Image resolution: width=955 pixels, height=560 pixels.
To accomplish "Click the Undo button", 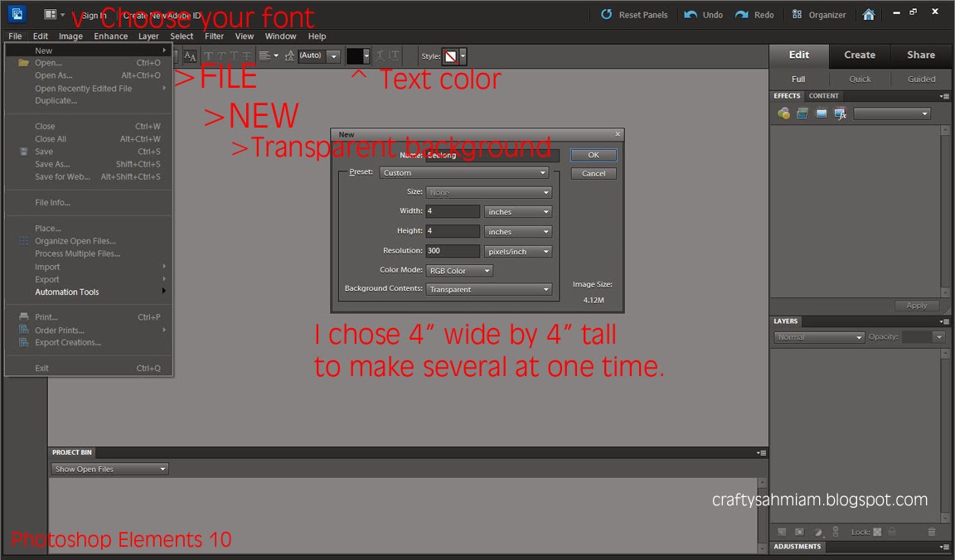I will pos(704,15).
